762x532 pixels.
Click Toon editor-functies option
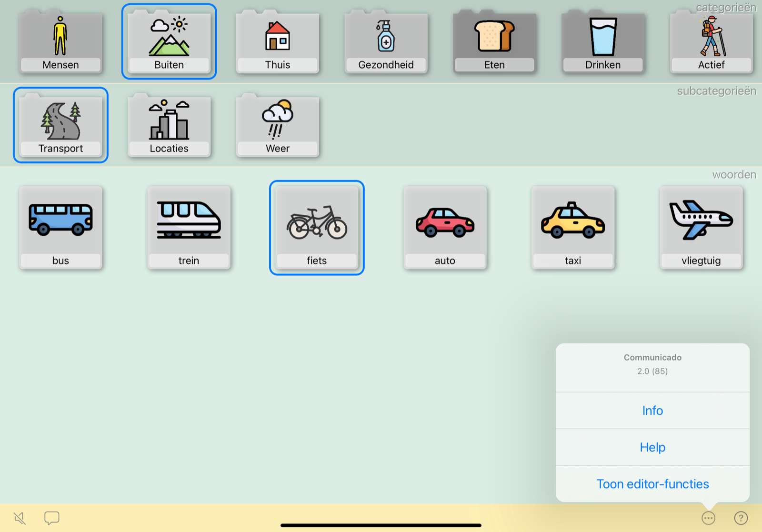point(652,484)
